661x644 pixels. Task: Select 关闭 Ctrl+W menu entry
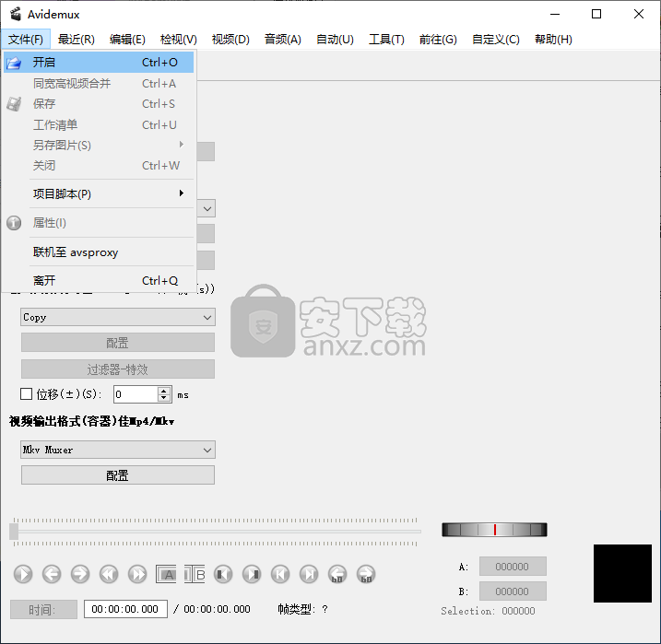coord(99,166)
